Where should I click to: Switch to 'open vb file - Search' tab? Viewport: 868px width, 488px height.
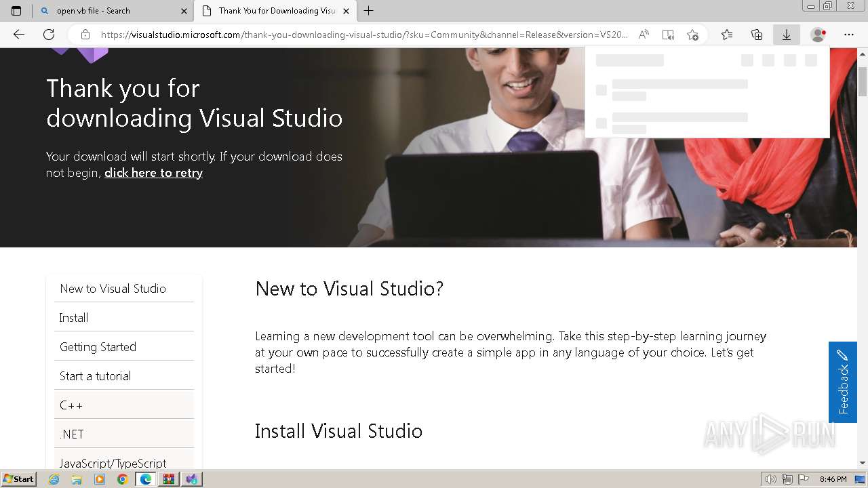tap(113, 11)
